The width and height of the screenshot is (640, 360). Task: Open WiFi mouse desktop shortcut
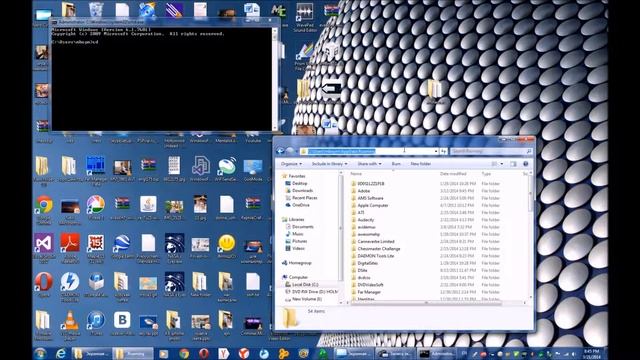tap(227, 167)
